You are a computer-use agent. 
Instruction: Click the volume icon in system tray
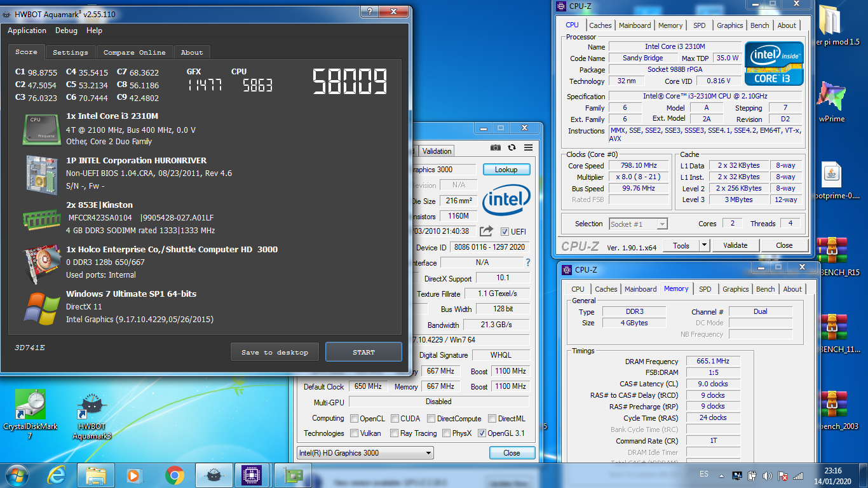(768, 475)
